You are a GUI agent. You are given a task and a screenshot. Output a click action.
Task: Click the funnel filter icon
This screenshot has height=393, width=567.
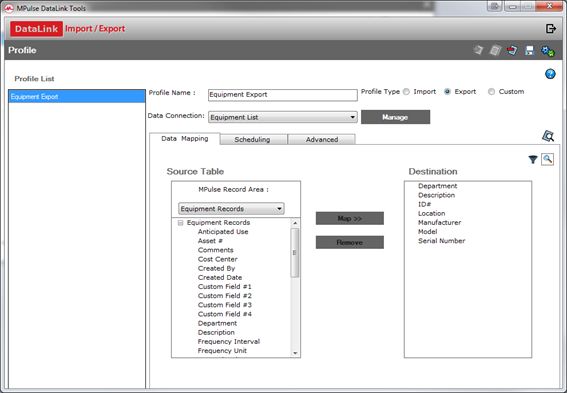point(533,159)
